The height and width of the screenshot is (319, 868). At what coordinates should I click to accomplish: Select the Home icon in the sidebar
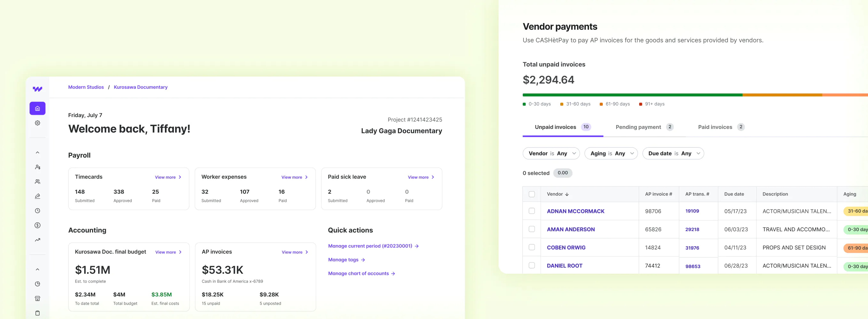[x=37, y=108]
